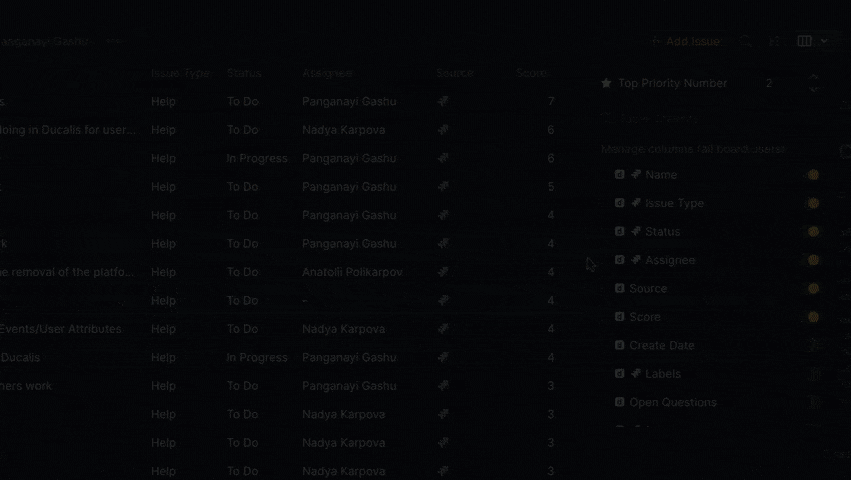This screenshot has width=851, height=480.
Task: Click the Issue Type column header
Action: (180, 73)
